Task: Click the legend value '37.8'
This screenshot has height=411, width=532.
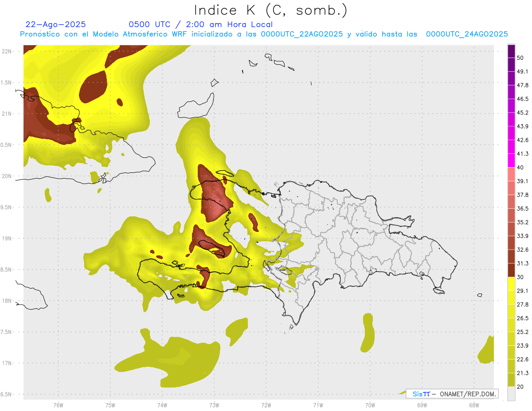Action: [x=523, y=195]
